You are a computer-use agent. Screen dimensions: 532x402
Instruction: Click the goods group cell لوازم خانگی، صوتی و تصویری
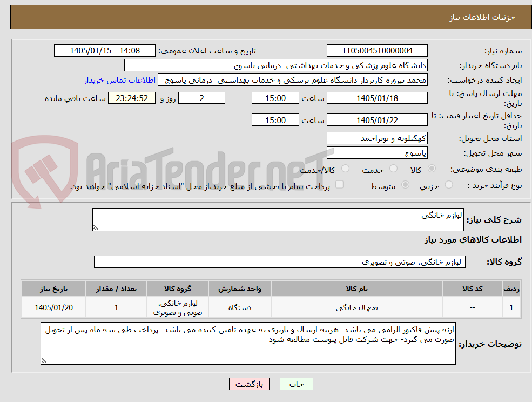tap(178, 307)
